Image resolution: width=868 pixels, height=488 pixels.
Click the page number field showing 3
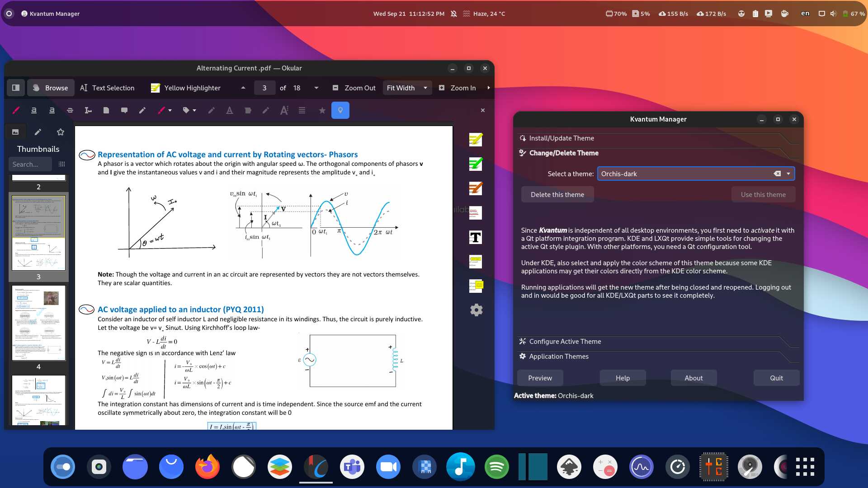[264, 88]
